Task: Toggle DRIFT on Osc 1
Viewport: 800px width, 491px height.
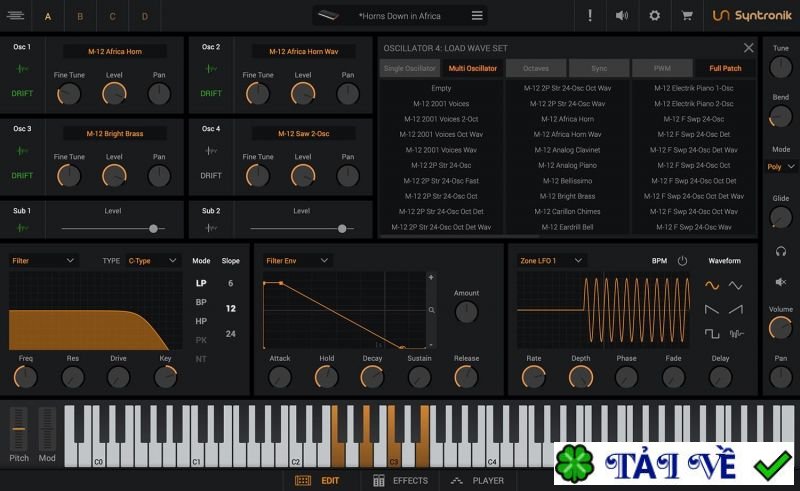Action: click(22, 93)
